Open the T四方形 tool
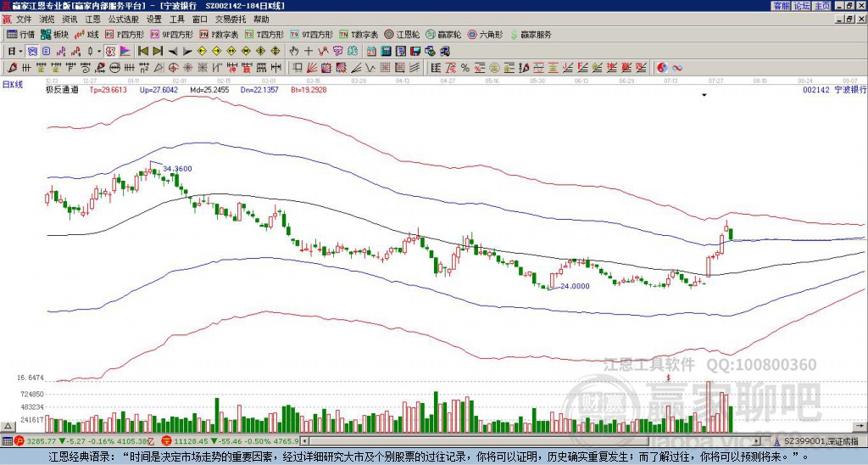Screen dimensions: 868x465 pos(264,34)
